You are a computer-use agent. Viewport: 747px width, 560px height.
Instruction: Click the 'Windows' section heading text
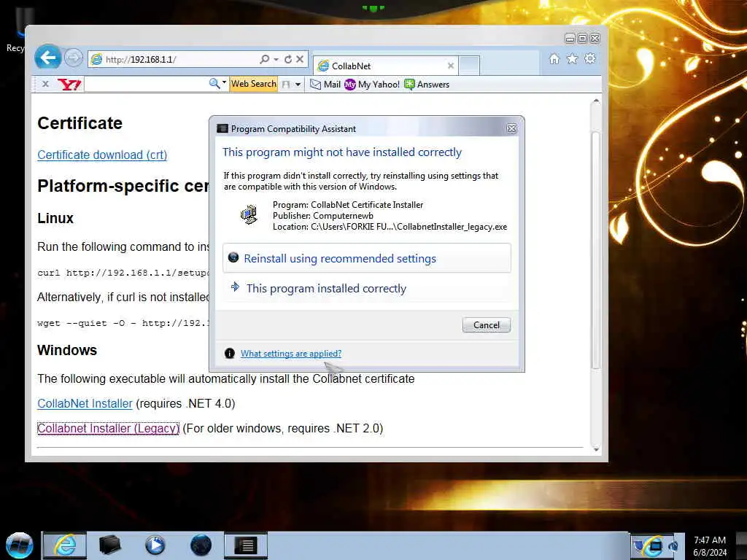pos(67,350)
